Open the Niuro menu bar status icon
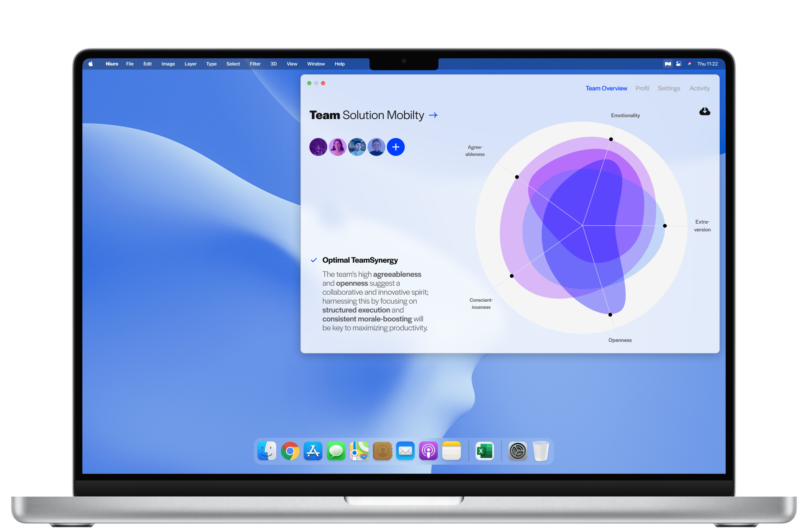This screenshot has width=808, height=532. tap(668, 64)
